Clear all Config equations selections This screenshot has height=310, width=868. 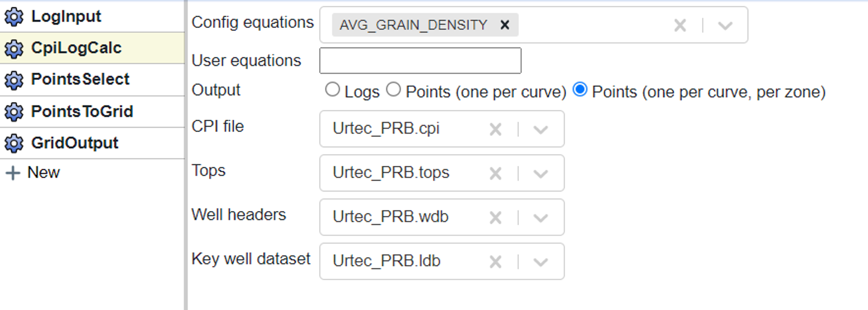680,25
